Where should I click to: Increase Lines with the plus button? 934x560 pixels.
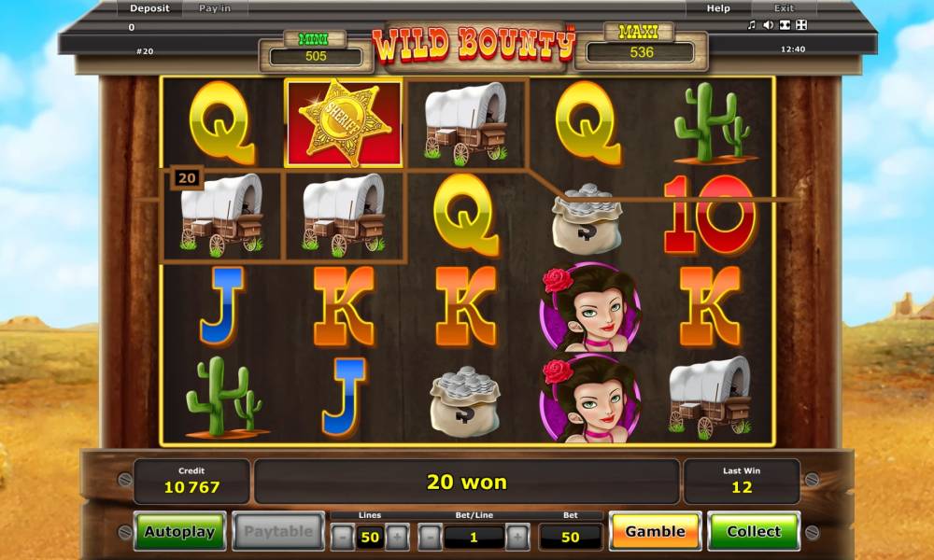[x=397, y=537]
